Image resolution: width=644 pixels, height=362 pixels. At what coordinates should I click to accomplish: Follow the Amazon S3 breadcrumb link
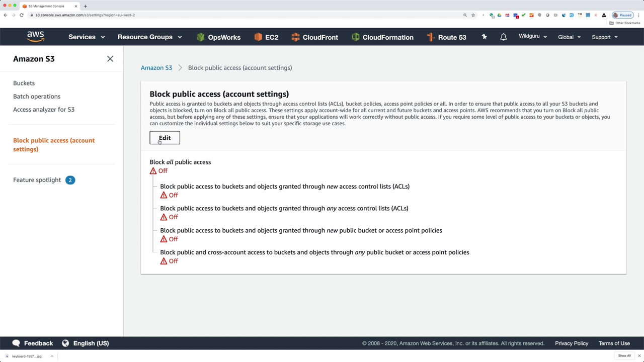coord(156,68)
